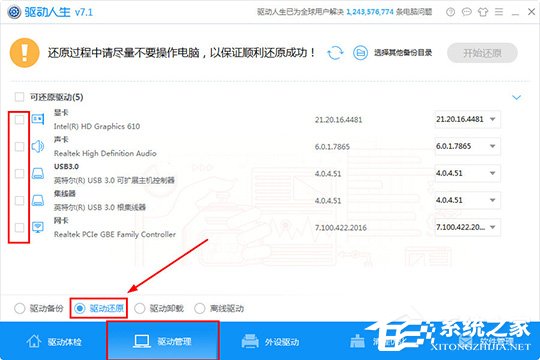
Task: Click the 7.100.422.2016 current version text
Action: tap(341, 227)
